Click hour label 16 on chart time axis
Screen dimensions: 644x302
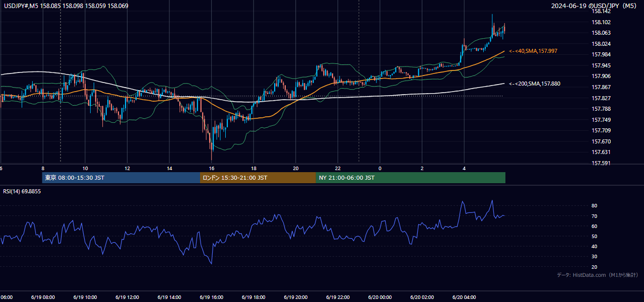pos(212,168)
